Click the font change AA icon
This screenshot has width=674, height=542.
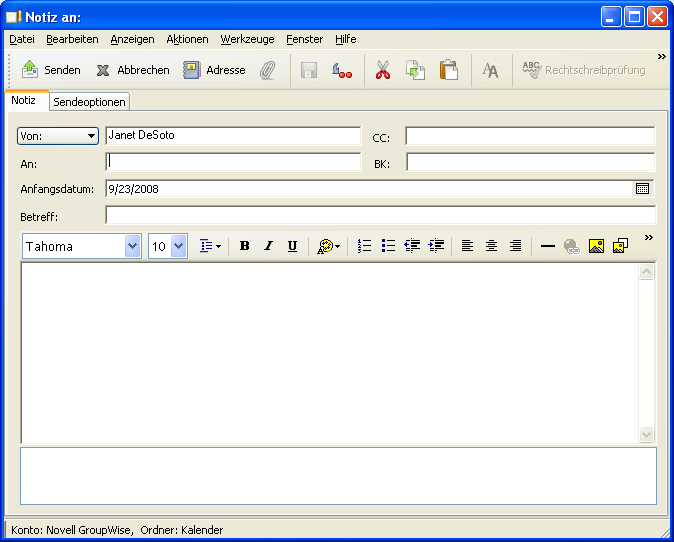click(x=490, y=70)
